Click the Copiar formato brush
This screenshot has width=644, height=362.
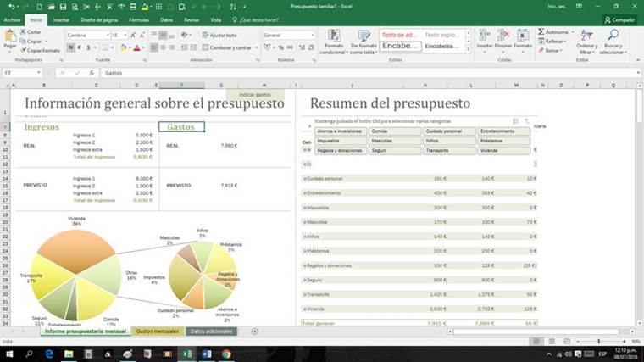pyautogui.click(x=24, y=51)
